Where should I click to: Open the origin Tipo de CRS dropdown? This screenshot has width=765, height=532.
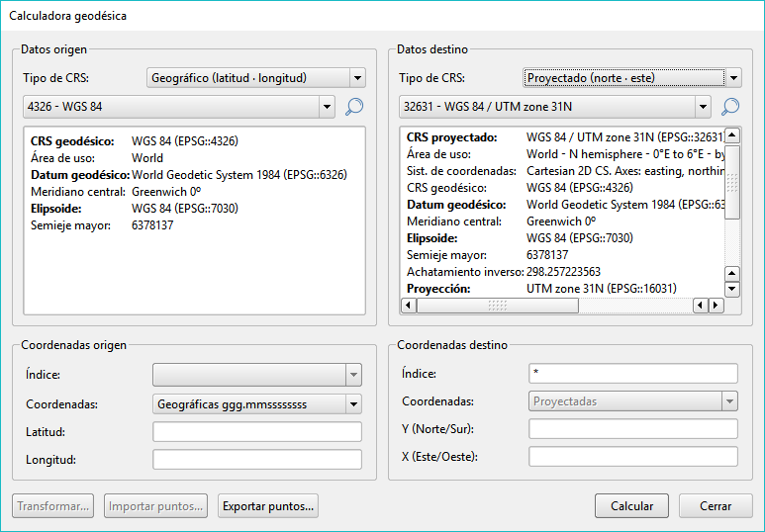pyautogui.click(x=256, y=78)
